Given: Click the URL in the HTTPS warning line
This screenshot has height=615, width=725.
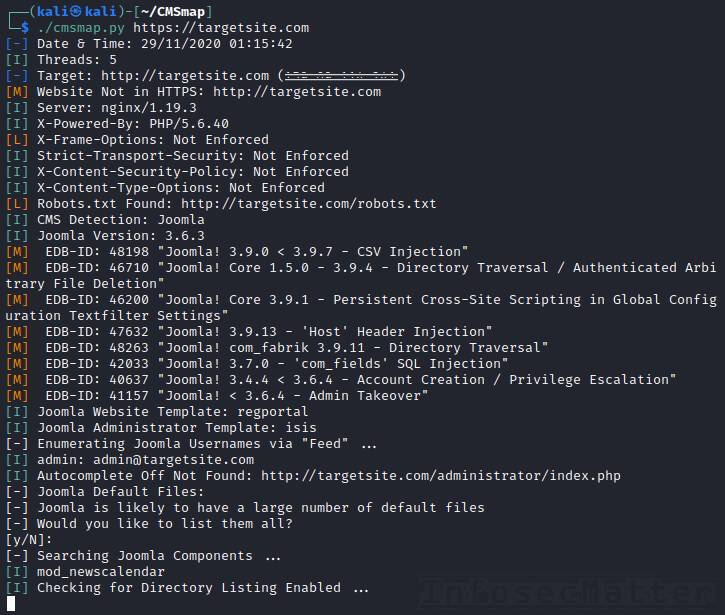Looking at the screenshot, I should [297, 91].
